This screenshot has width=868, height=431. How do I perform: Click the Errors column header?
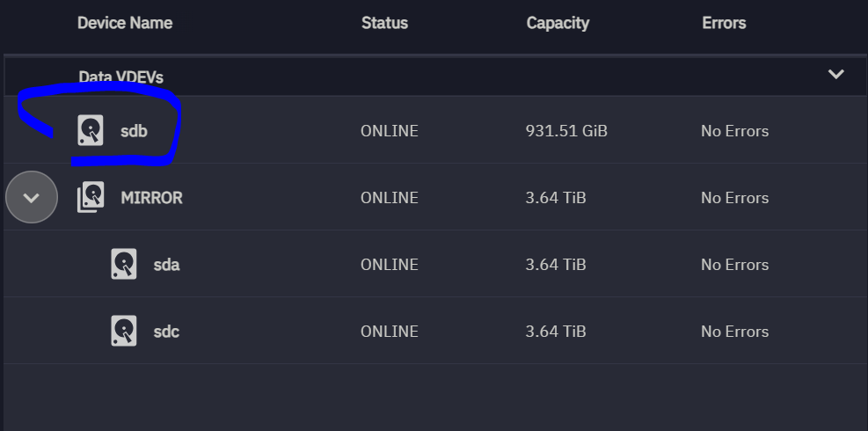[724, 23]
